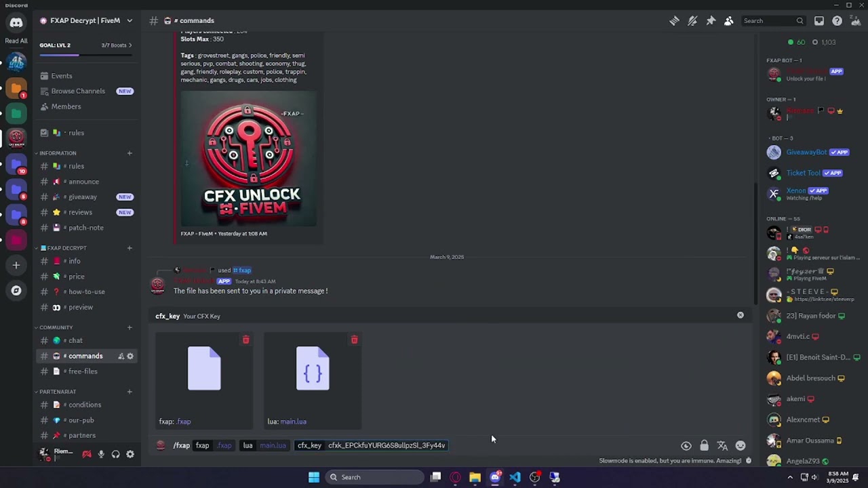The height and width of the screenshot is (488, 868).
Task: Click the CFX Unlock FiveM embed image
Action: click(248, 159)
